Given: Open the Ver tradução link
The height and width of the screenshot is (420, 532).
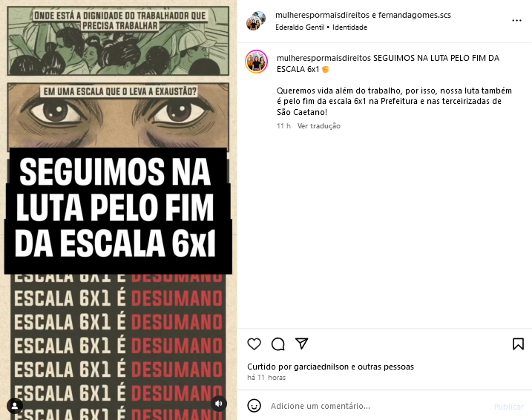Looking at the screenshot, I should click(x=318, y=126).
